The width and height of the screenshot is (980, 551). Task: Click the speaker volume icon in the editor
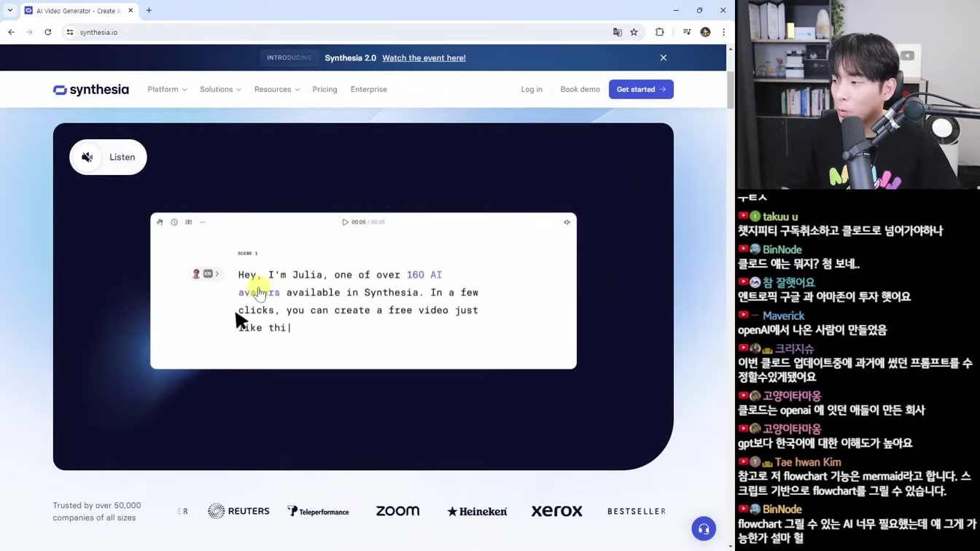tap(567, 222)
